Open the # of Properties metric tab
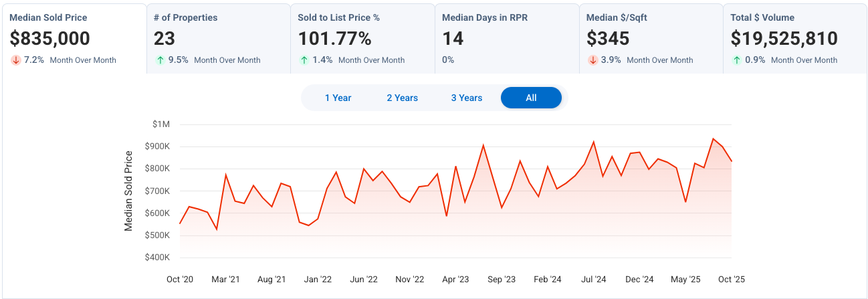This screenshot has width=868, height=299. [x=218, y=37]
